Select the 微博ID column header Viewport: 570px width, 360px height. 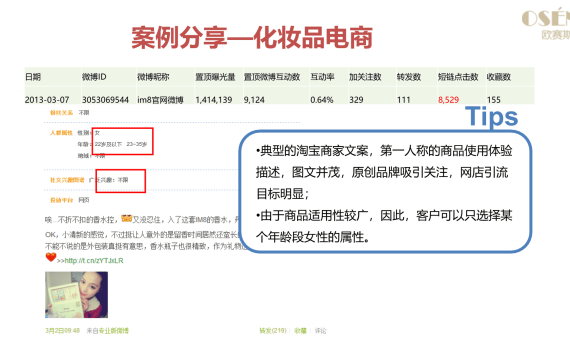click(94, 77)
